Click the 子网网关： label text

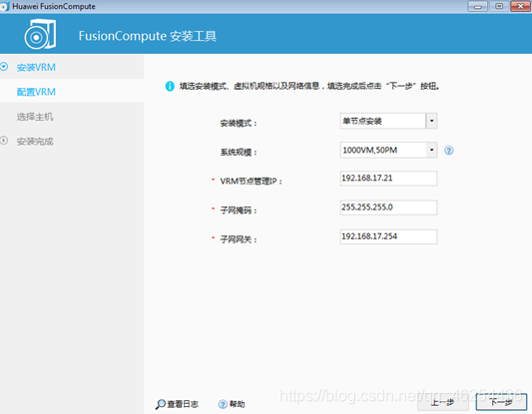(x=239, y=239)
